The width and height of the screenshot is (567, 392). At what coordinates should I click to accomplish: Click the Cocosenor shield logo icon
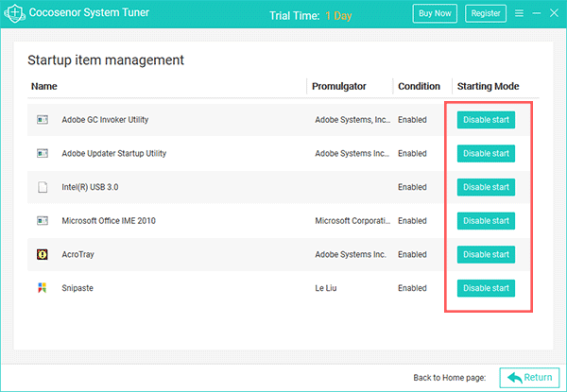coord(14,13)
